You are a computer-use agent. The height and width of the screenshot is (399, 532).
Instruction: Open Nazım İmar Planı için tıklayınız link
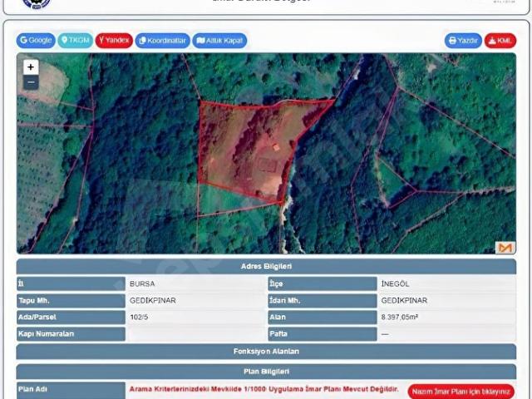461,392
